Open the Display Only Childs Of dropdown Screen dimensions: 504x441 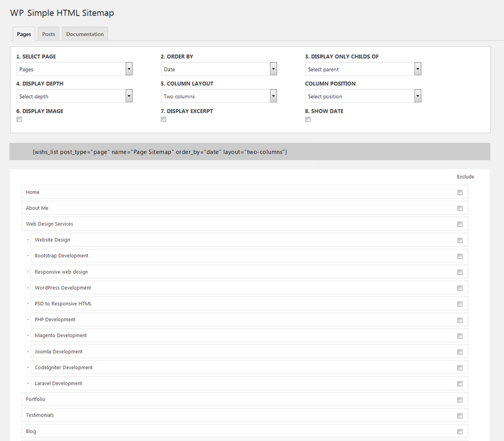[x=363, y=69]
